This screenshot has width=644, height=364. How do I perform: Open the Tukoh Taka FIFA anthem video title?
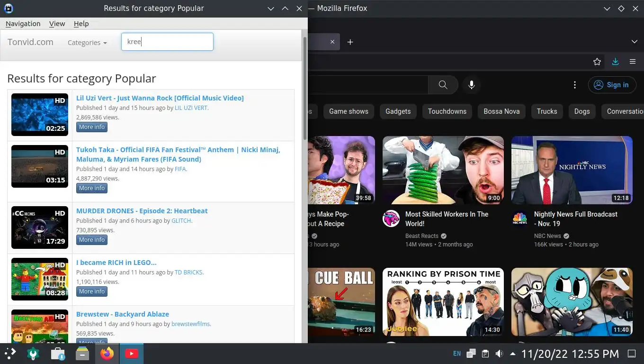(178, 155)
